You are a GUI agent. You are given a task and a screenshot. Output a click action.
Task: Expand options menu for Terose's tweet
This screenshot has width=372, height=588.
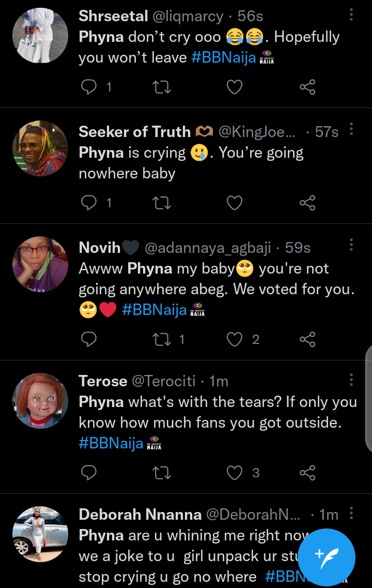point(351,380)
